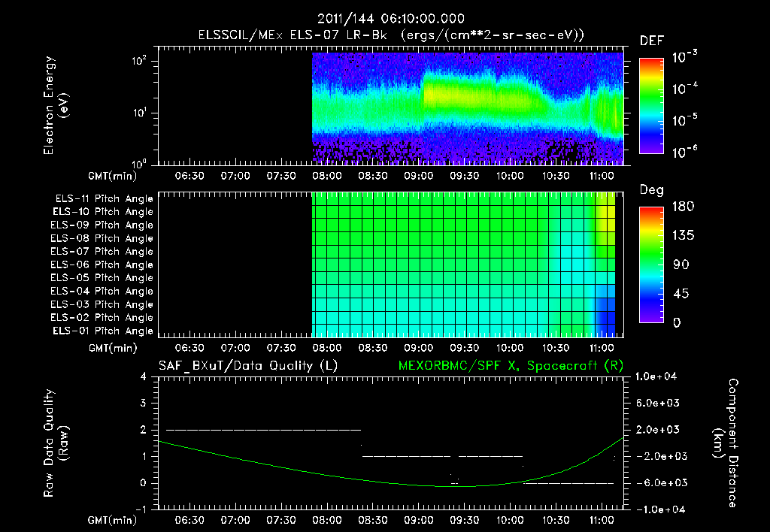770x532 pixels.
Task: Select the ELS-04 Pitch Angle row label
Action: tap(102, 291)
